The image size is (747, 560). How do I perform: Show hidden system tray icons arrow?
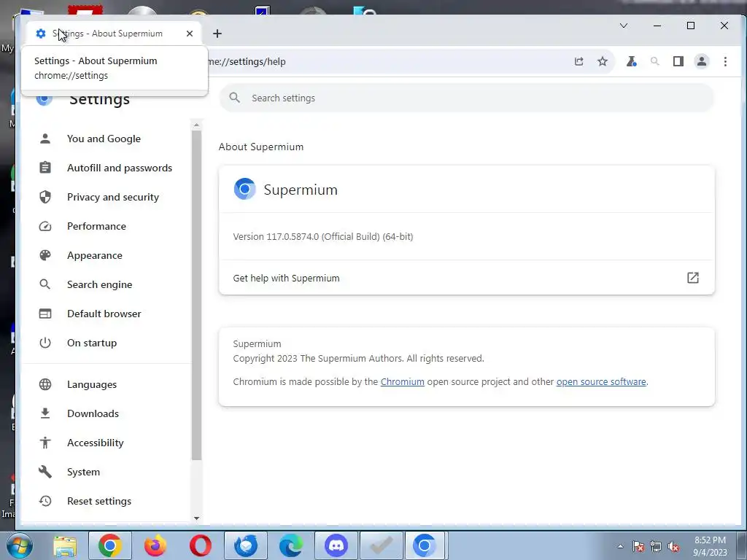[620, 546]
